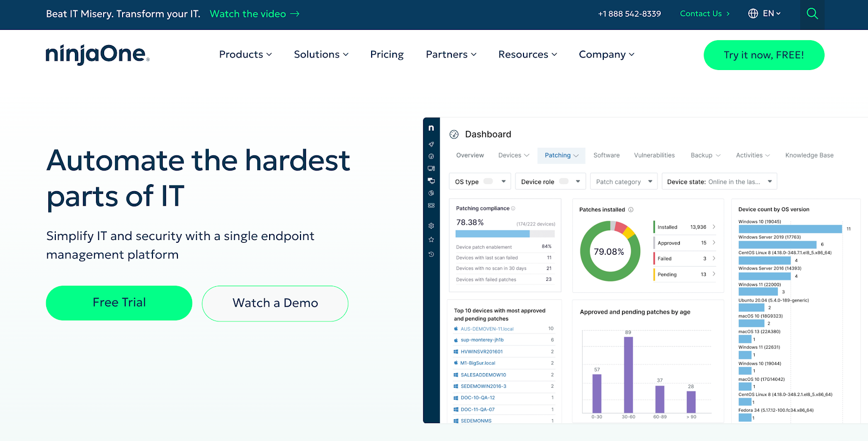Expand the Approved patches row chevron
This screenshot has height=441, width=868.
(714, 243)
